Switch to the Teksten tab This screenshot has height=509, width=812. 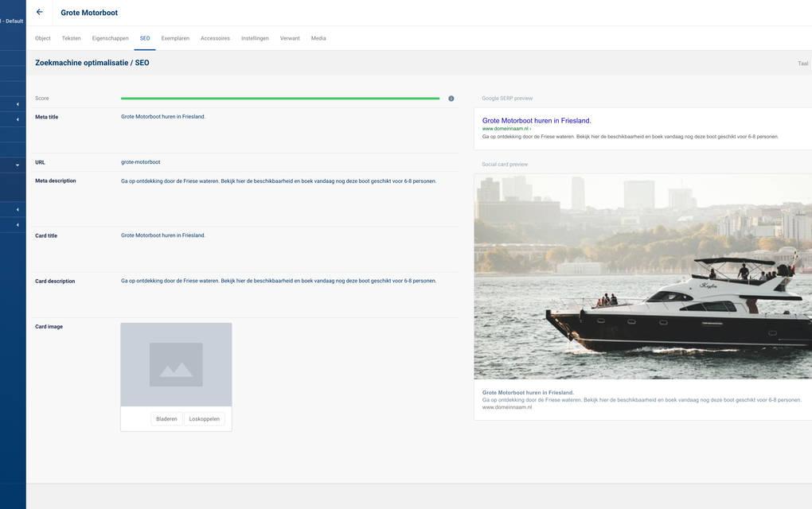tap(72, 38)
